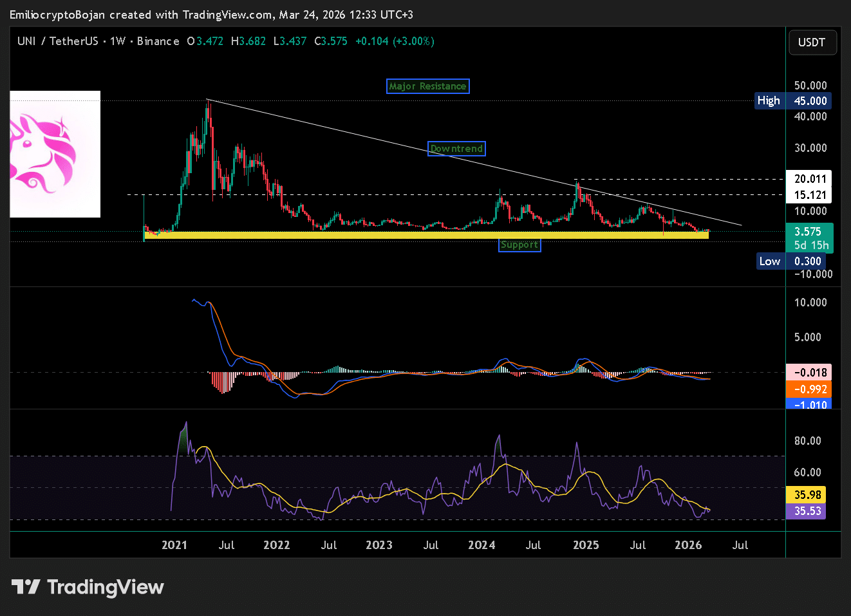Click the 2022 label on the time axis

pos(277,545)
